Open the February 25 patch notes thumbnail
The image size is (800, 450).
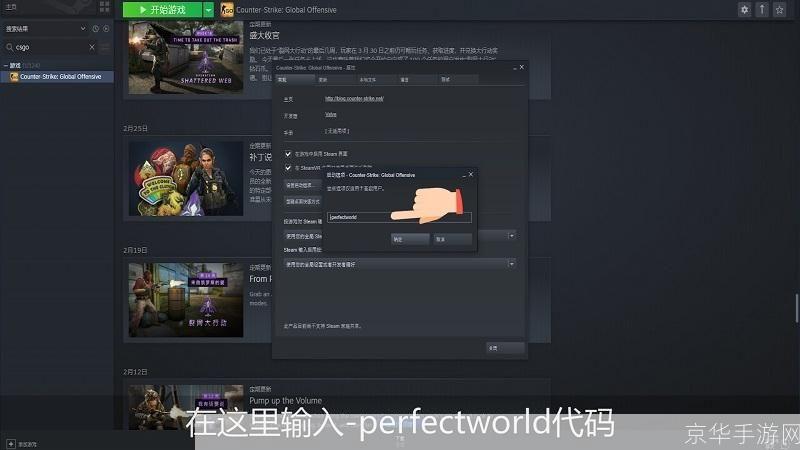click(186, 179)
